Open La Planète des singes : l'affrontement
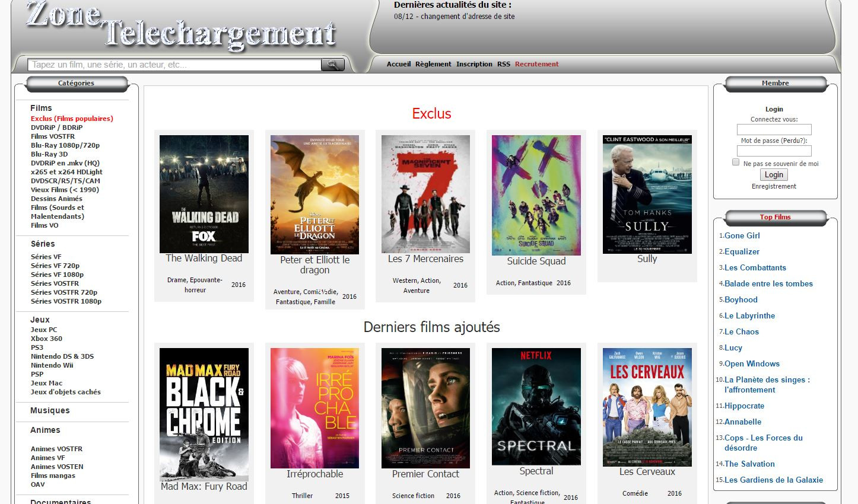The image size is (858, 504). [x=767, y=385]
